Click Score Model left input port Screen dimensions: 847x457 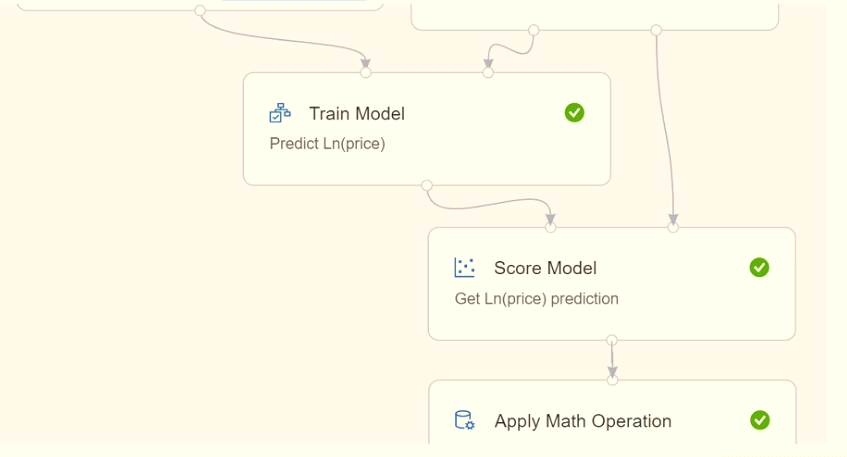(550, 227)
